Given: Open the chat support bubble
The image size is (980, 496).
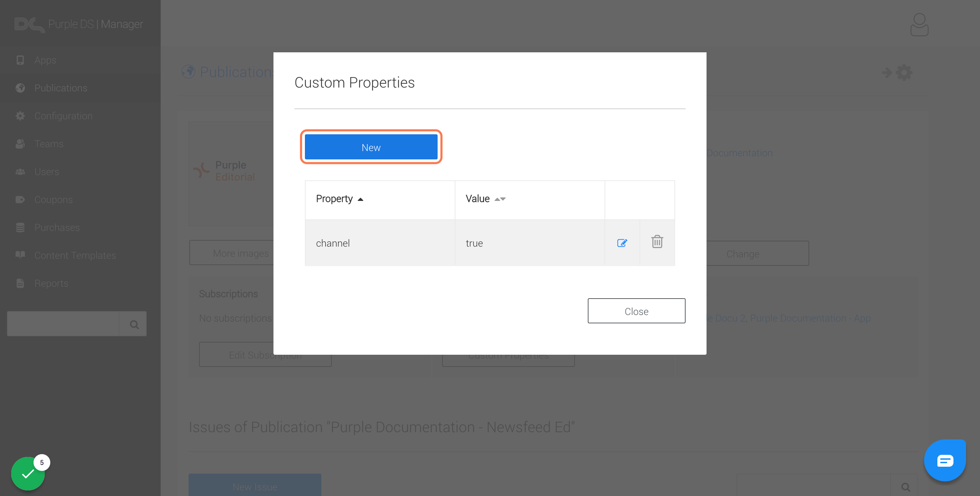Looking at the screenshot, I should pos(945,460).
